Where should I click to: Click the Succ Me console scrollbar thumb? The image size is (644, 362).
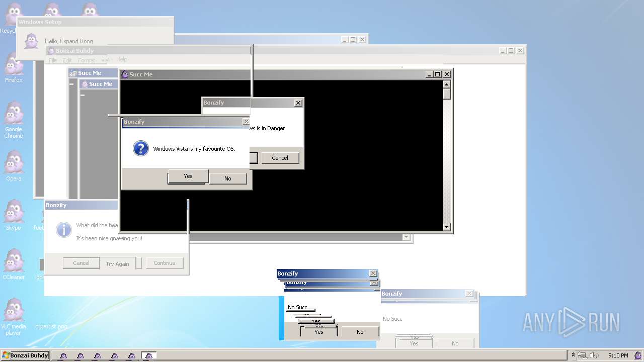(447, 94)
